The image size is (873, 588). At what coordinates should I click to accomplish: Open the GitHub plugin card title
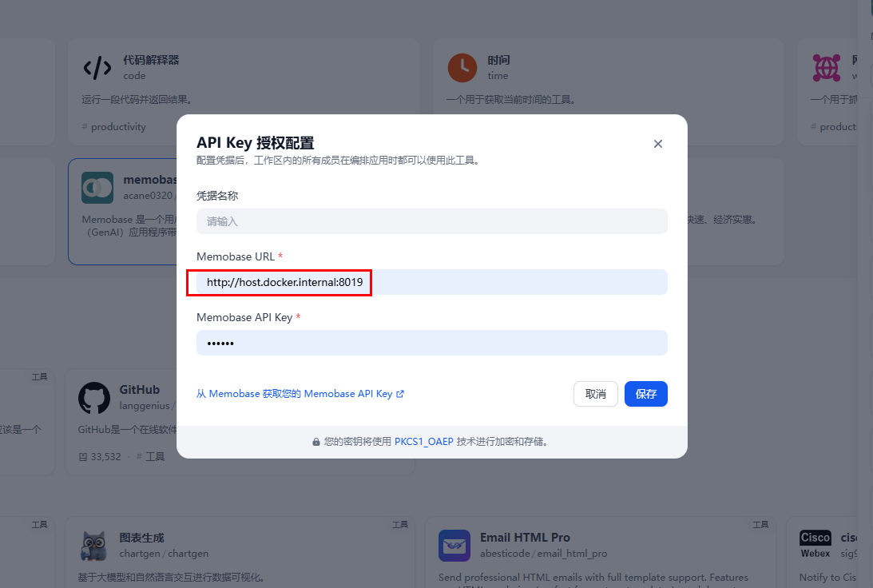tap(139, 390)
